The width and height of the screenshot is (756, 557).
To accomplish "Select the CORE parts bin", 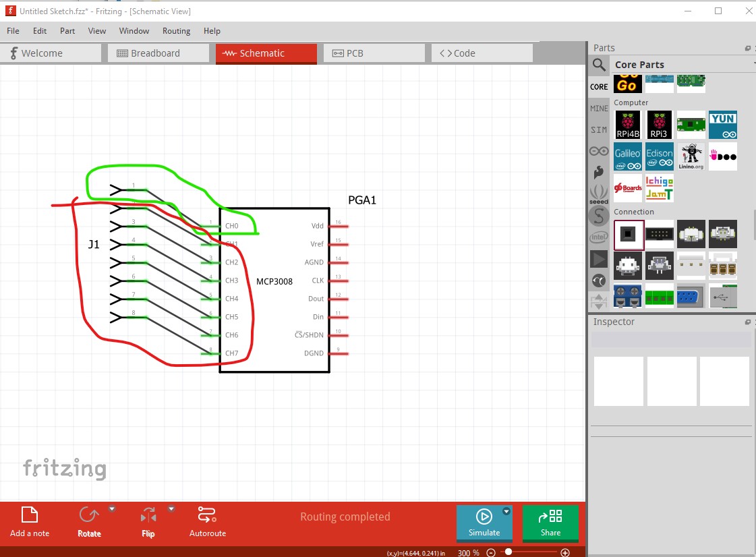I will 599,87.
